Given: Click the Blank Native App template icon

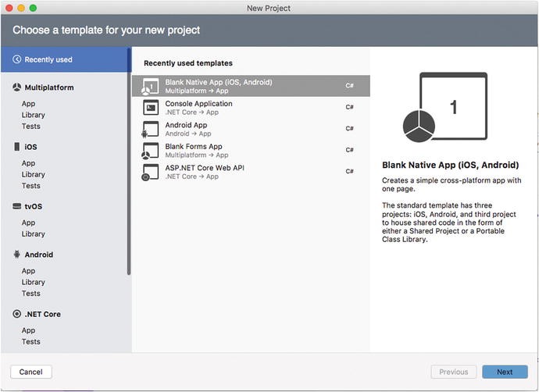Looking at the screenshot, I should 150,86.
